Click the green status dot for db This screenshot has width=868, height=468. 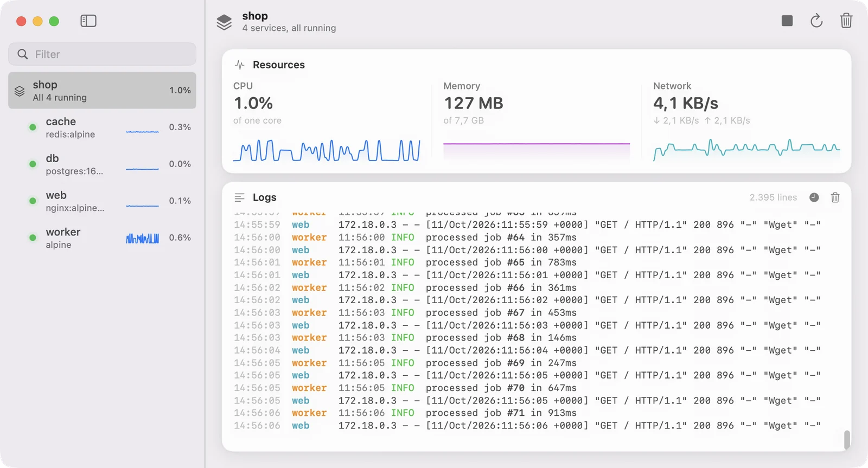[x=33, y=164]
